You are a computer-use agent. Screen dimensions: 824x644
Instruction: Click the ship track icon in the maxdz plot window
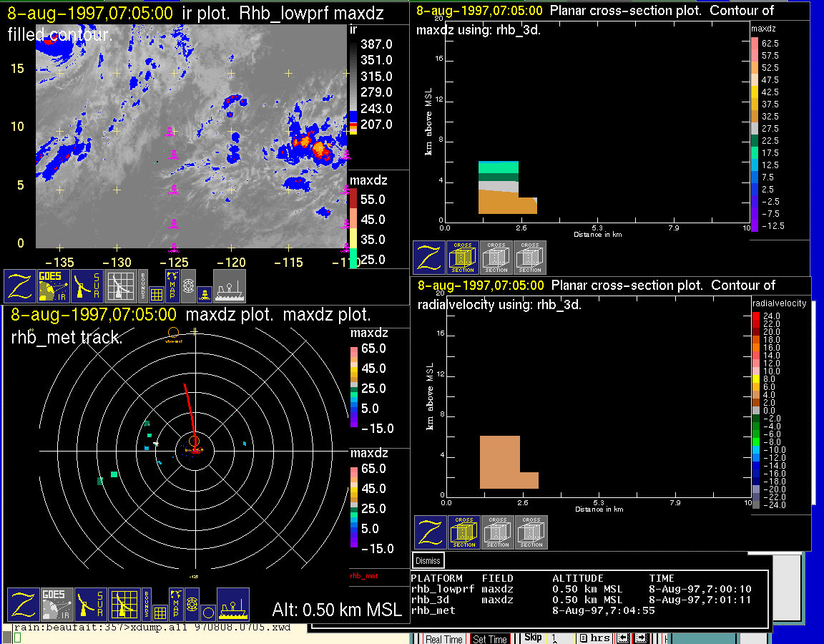coord(232,605)
